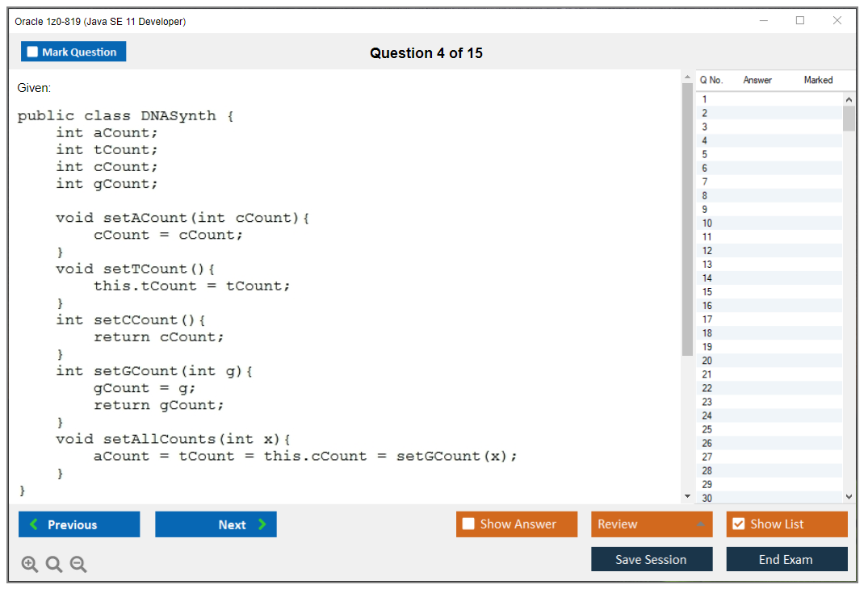Enable the Show Answer checkbox
Screen dimensions: 868x593
point(468,524)
